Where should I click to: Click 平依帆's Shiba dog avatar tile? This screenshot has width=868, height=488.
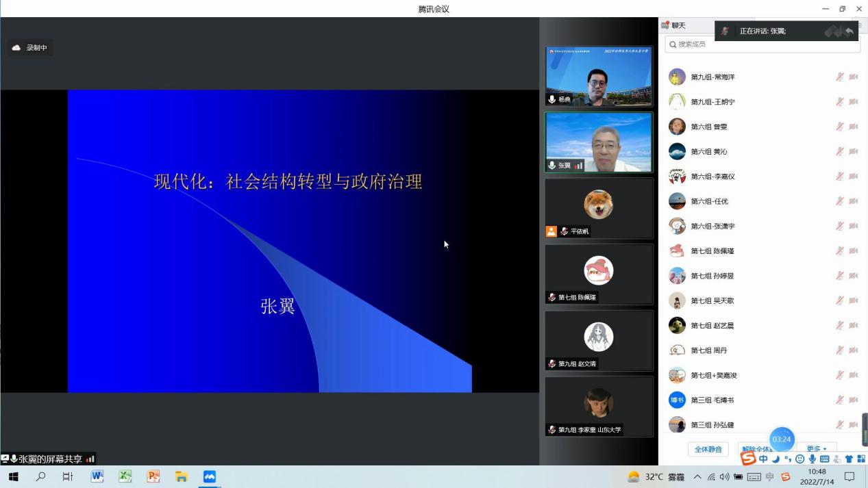(598, 205)
